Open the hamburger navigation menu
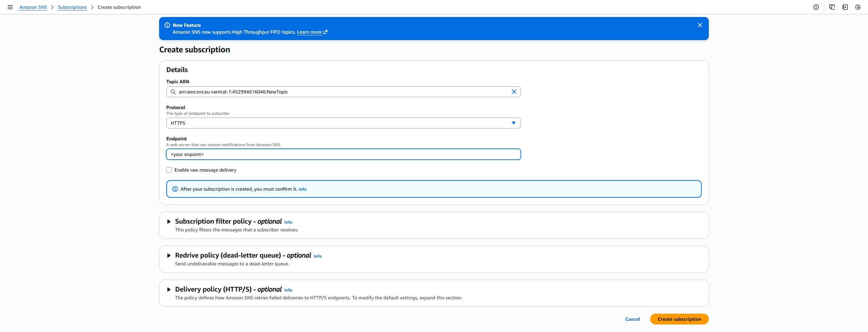Image resolution: width=868 pixels, height=332 pixels. (x=10, y=7)
